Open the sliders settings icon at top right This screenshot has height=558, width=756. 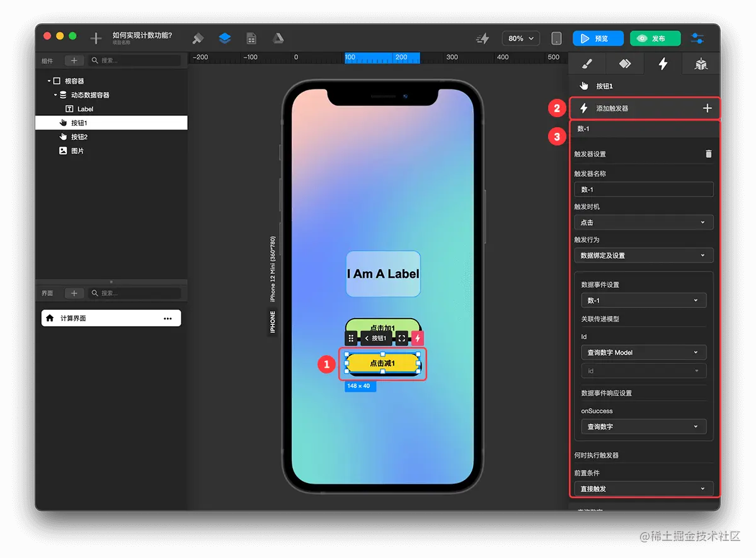[697, 38]
